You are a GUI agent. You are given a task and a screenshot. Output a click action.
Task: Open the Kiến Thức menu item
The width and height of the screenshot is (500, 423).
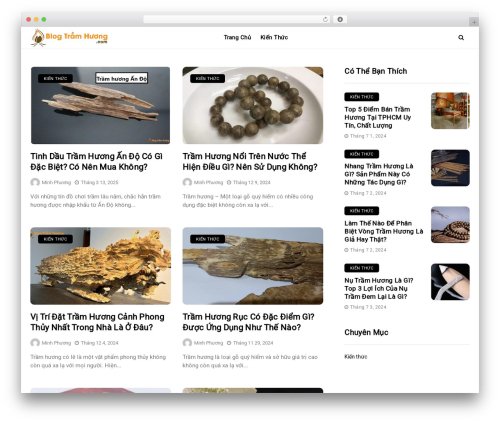(274, 37)
